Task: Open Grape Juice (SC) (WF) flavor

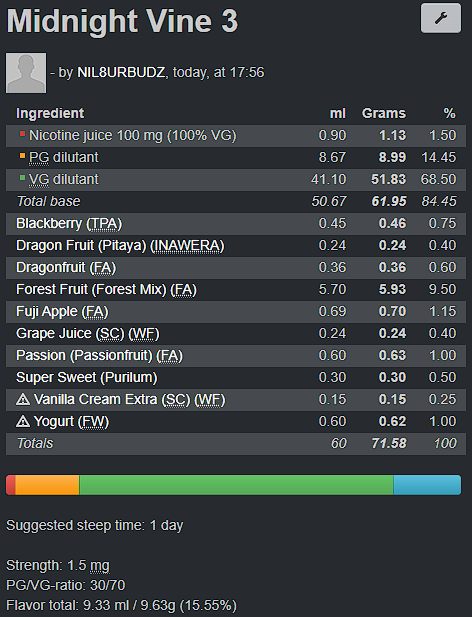Action: tap(88, 334)
